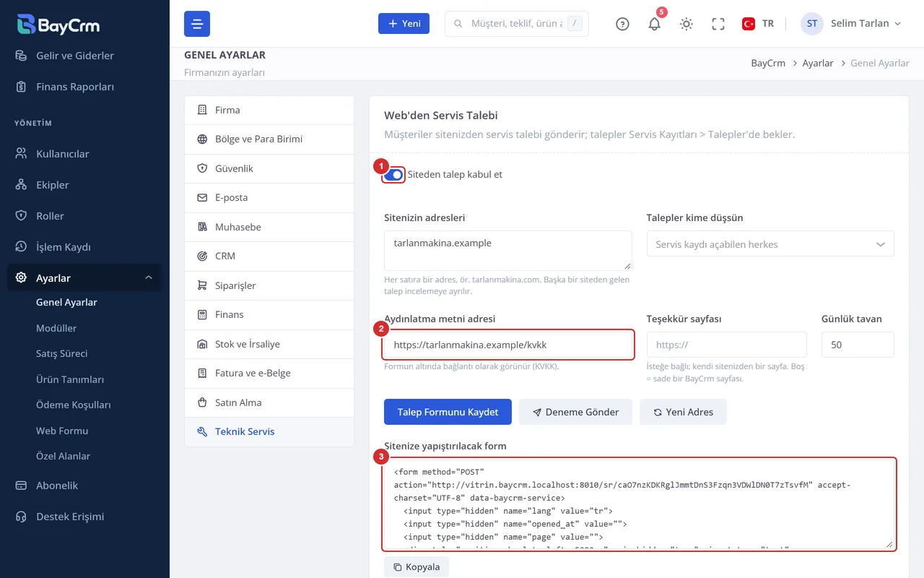Image resolution: width=924 pixels, height=578 pixels.
Task: Click the Gelir ve Giderler coins icon
Action: coord(22,56)
